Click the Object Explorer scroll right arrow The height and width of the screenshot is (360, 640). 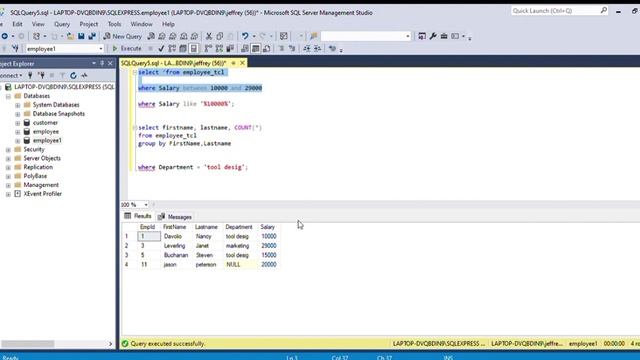pyautogui.click(x=110, y=344)
